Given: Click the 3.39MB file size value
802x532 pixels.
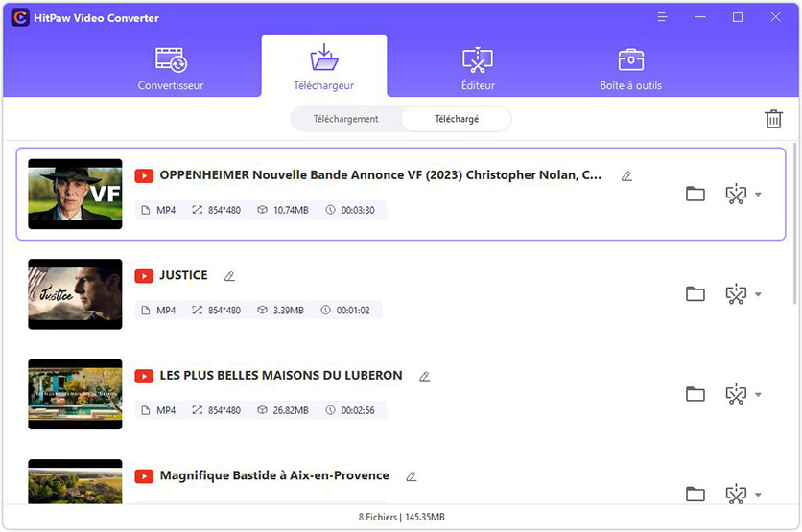Looking at the screenshot, I should click(289, 311).
